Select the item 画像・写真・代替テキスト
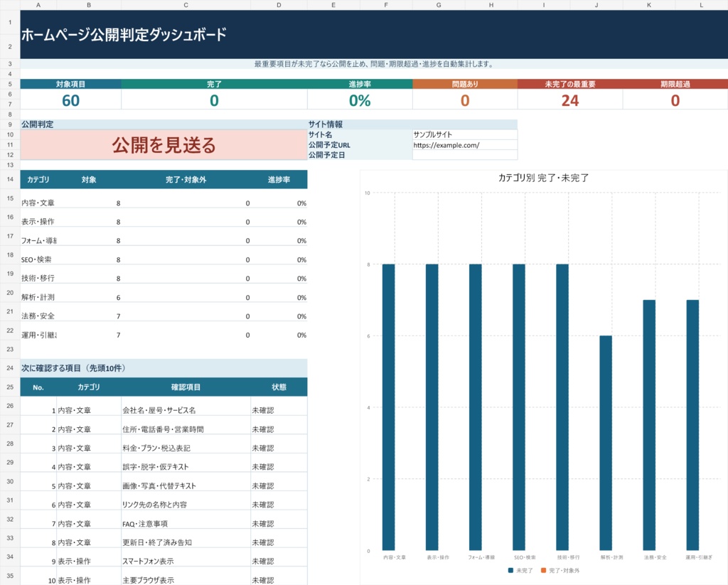 tap(159, 485)
